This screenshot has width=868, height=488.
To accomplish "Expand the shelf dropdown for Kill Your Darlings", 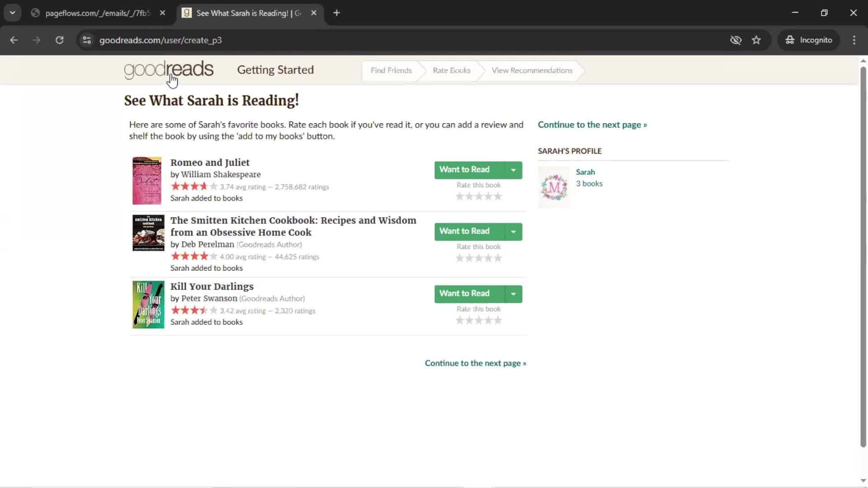I will (513, 294).
